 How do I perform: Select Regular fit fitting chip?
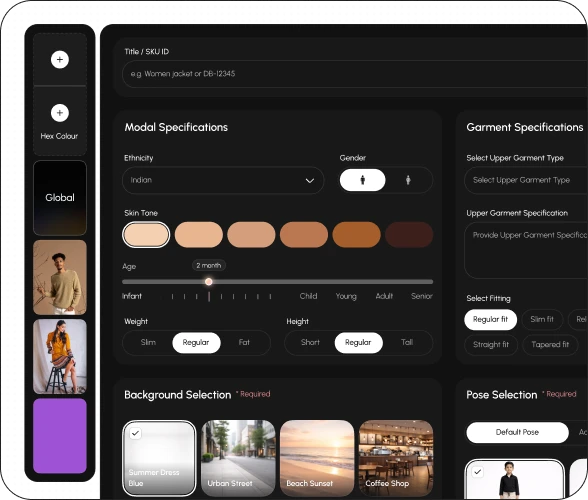tap(490, 320)
